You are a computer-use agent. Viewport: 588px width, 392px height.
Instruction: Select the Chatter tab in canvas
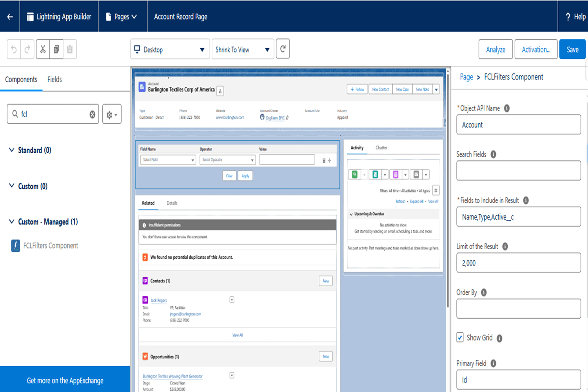pyautogui.click(x=381, y=148)
